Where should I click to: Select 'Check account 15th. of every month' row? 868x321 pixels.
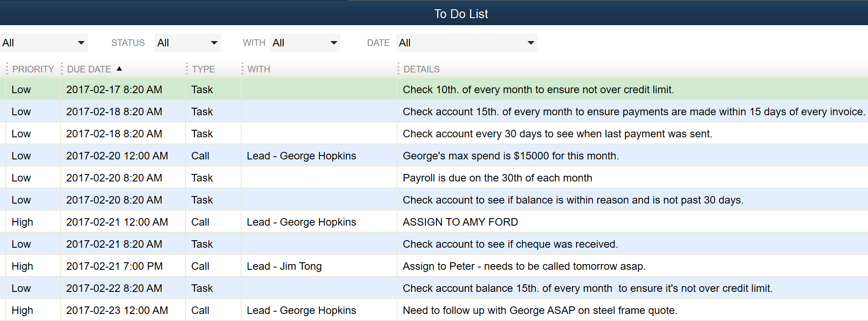(x=434, y=111)
